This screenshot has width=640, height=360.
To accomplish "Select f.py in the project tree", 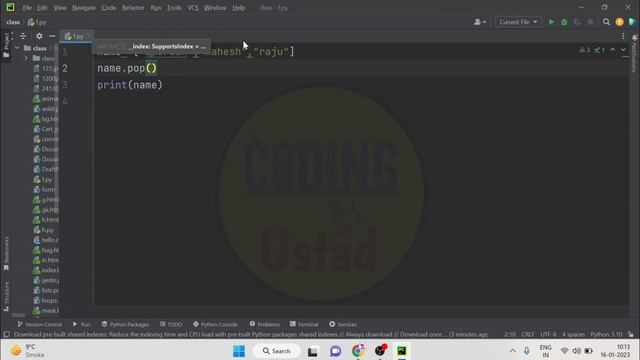I will point(43,180).
